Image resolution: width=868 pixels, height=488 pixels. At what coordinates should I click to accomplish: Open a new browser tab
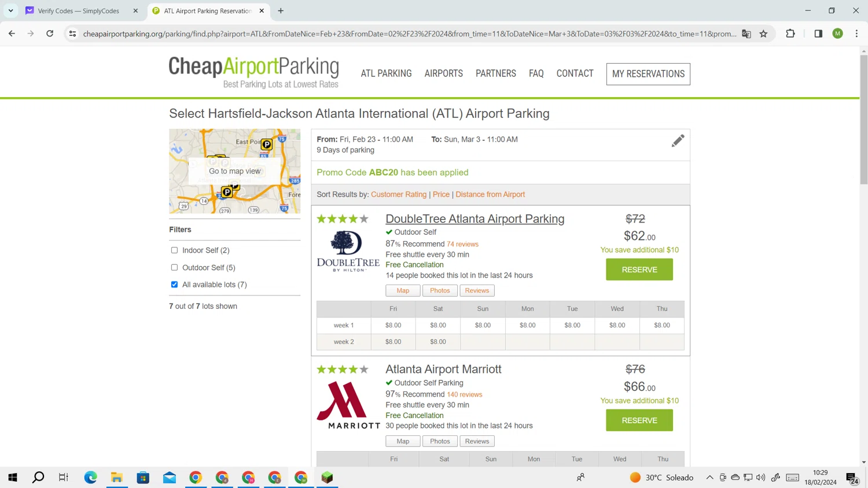pos(281,10)
